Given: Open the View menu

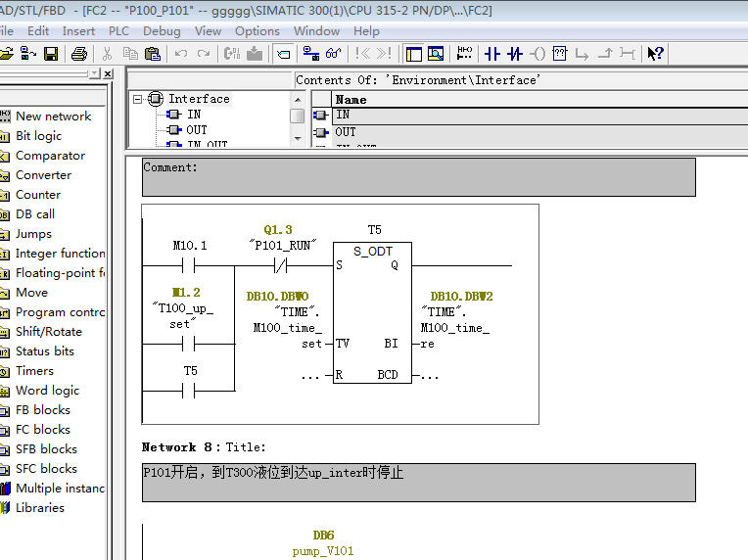Looking at the screenshot, I should pyautogui.click(x=208, y=31).
